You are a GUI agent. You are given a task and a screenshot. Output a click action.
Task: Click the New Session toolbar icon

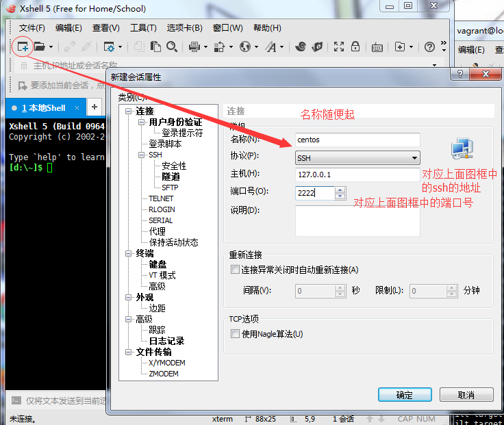pyautogui.click(x=23, y=47)
